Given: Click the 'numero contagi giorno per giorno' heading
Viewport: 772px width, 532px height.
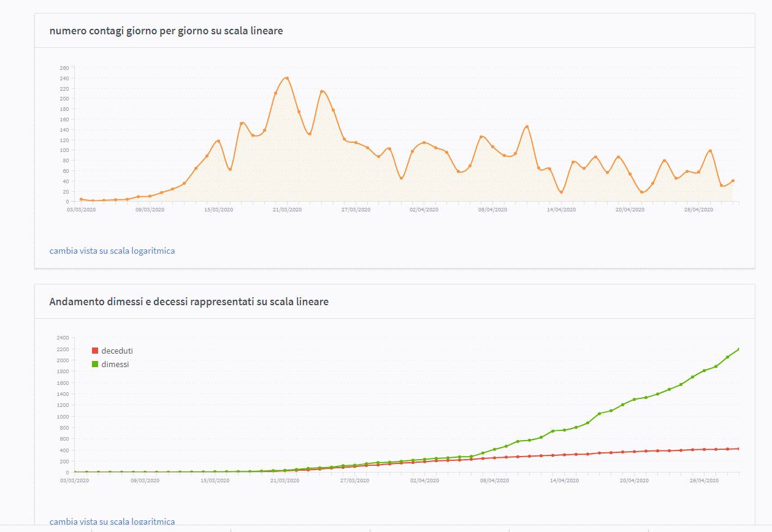Looking at the screenshot, I should (166, 31).
